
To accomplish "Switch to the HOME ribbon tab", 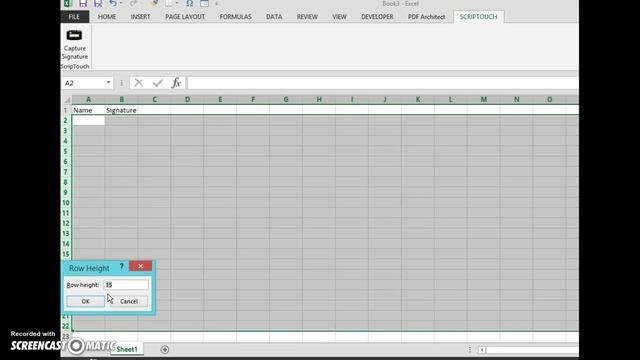I will pos(107,17).
